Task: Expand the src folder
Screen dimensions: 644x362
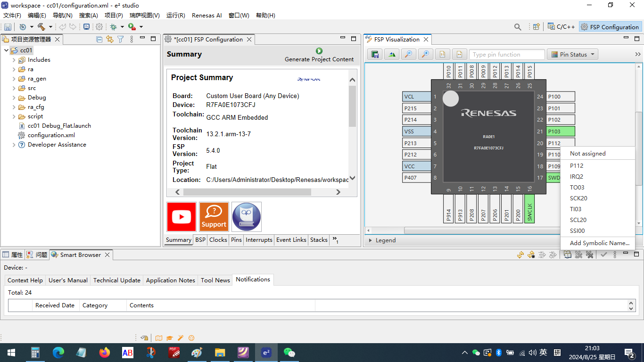Action: tap(14, 88)
